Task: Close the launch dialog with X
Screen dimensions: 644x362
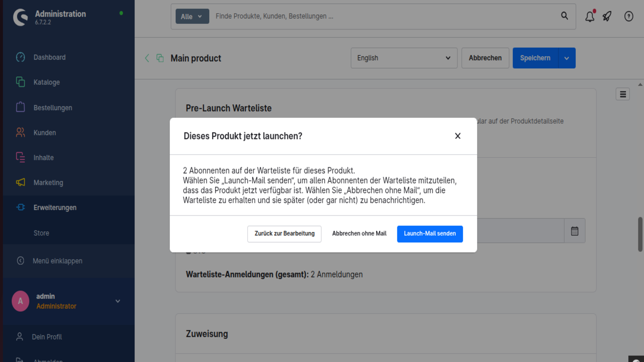Action: [x=458, y=136]
